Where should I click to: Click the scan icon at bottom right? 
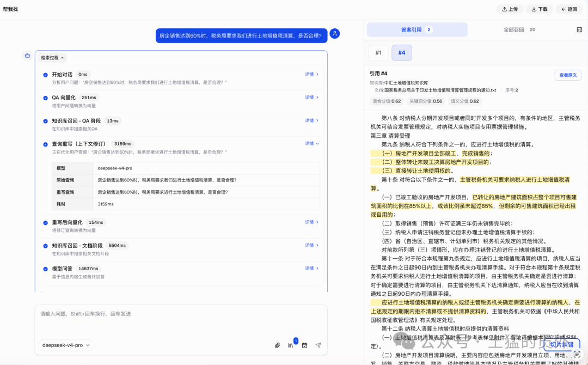click(577, 354)
